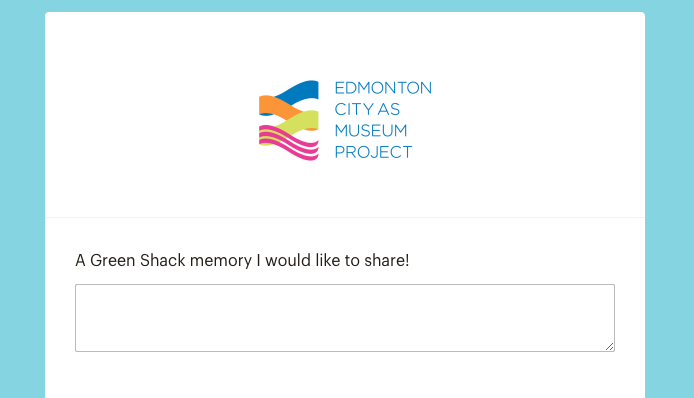Image resolution: width=694 pixels, height=398 pixels.
Task: Click the orange ribbon in the logo
Action: [277, 108]
